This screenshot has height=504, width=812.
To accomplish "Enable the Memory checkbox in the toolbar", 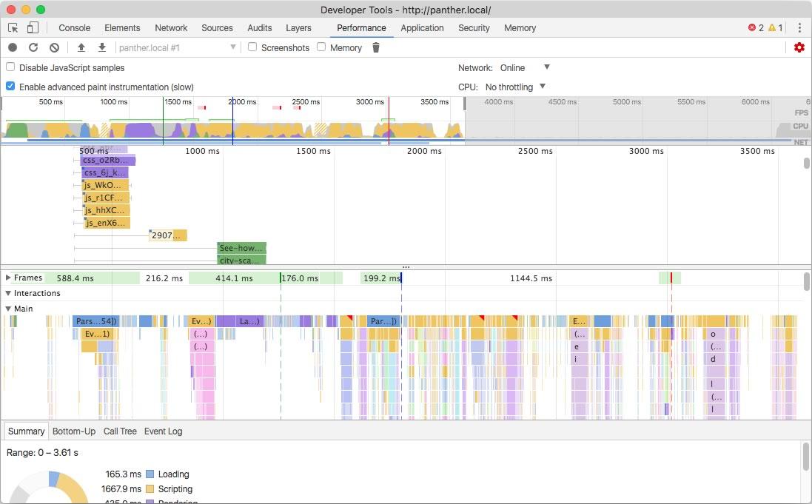I will click(321, 47).
